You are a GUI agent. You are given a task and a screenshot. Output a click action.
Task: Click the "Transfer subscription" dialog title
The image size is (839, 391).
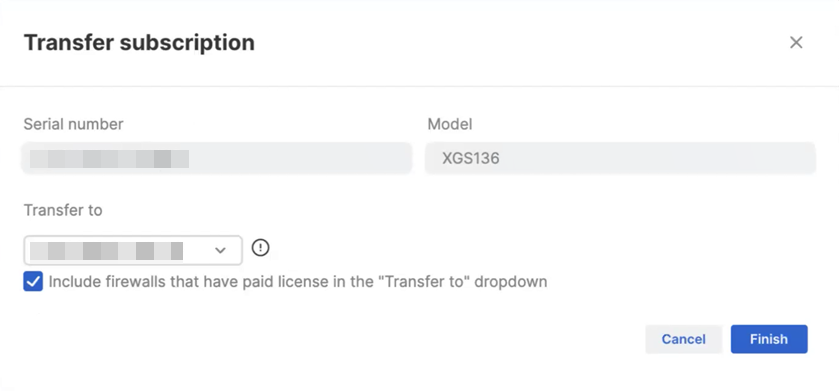[x=139, y=42]
